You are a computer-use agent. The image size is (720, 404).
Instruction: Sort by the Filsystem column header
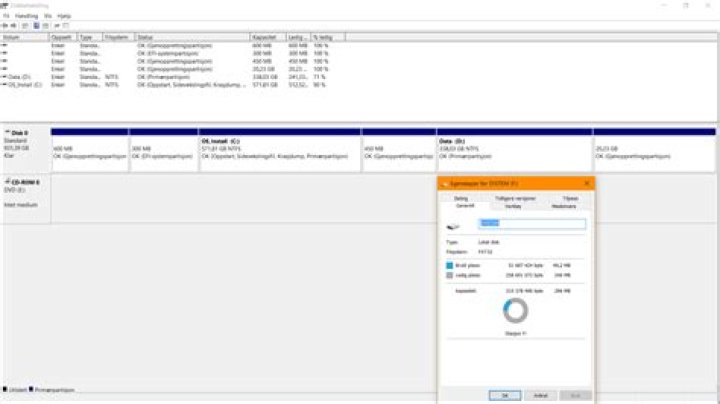pyautogui.click(x=118, y=37)
